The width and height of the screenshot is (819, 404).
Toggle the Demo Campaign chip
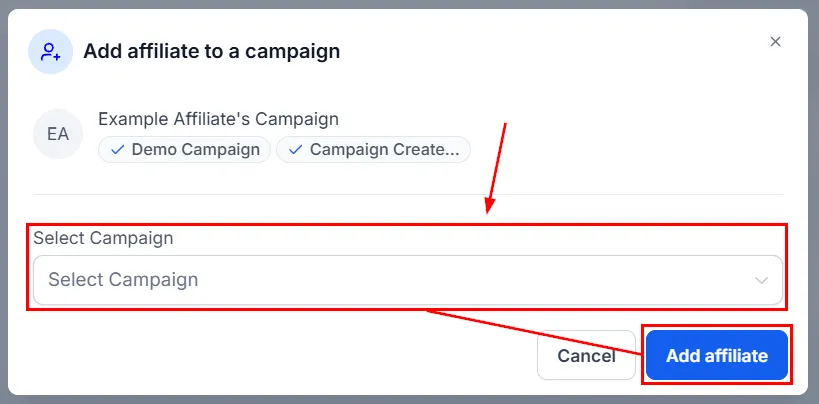click(184, 149)
